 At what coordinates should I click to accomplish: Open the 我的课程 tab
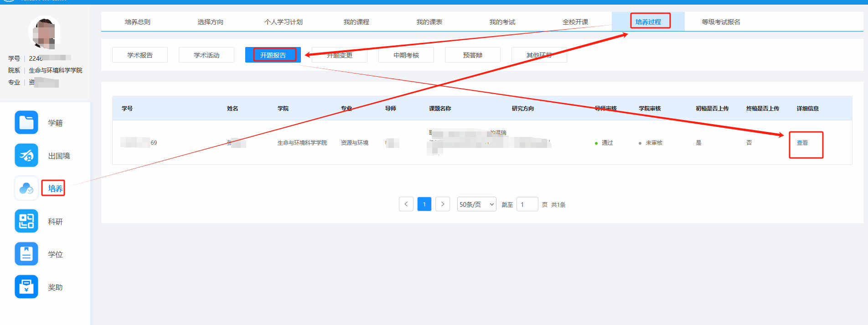[x=356, y=22]
